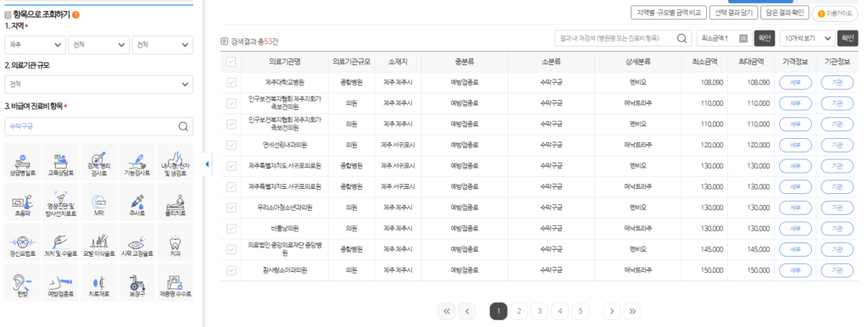
Task: Open the orange help icon beside 항목으로 조회하기
Action: [75, 15]
